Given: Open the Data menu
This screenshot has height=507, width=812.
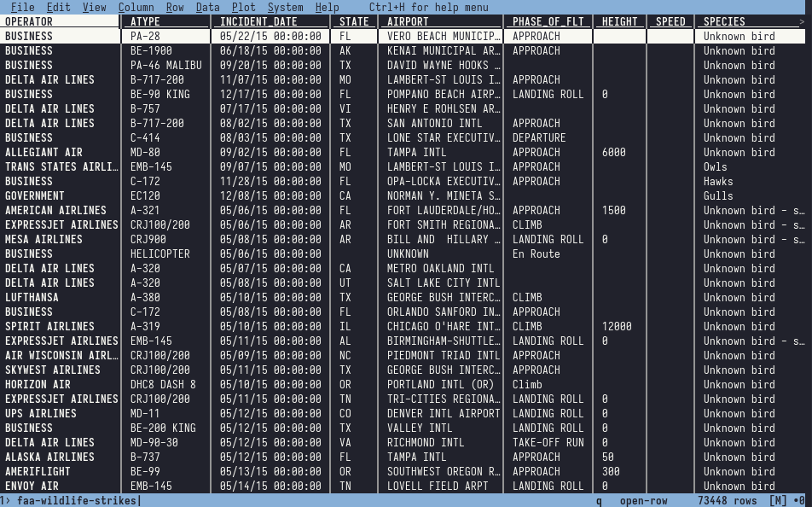Looking at the screenshot, I should (x=207, y=8).
